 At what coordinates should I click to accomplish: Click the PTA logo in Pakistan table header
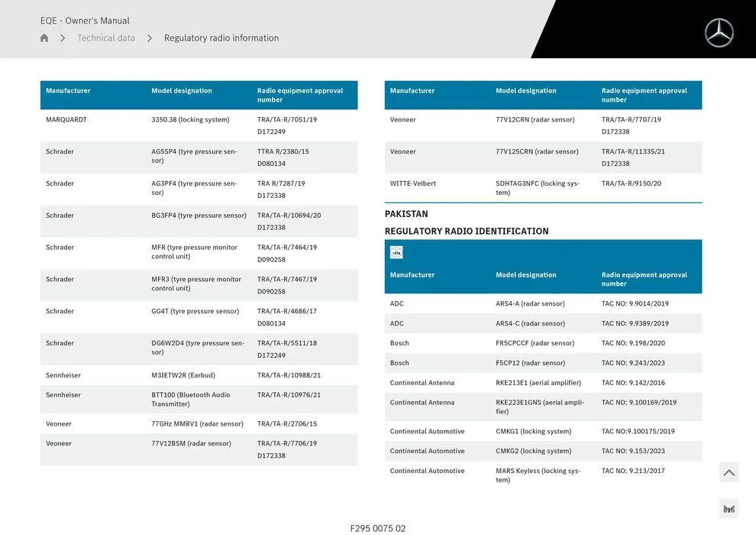(396, 252)
